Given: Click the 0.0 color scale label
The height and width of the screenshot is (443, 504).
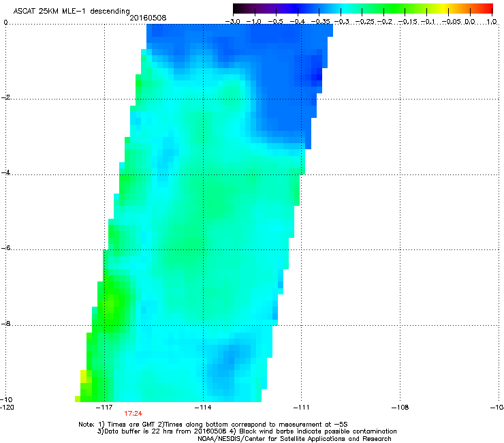Looking at the screenshot, I should [470, 22].
